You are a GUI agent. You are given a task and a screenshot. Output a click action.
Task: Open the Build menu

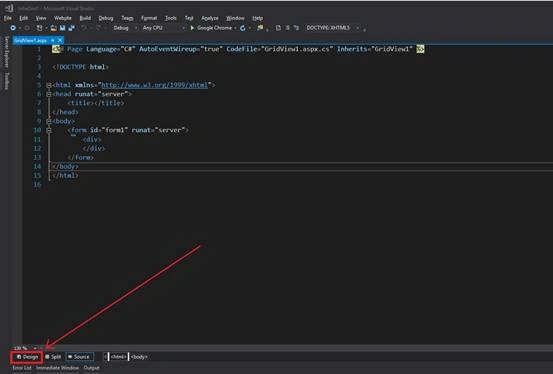(85, 18)
